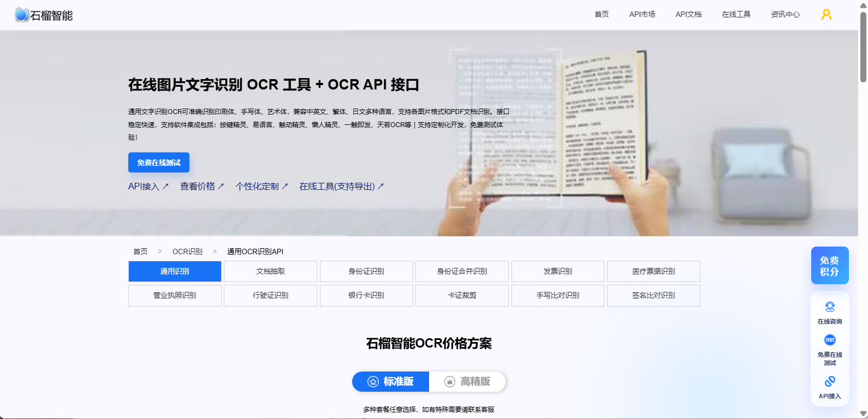Select the 身份证识别 tab
This screenshot has width=868, height=419.
(x=366, y=271)
